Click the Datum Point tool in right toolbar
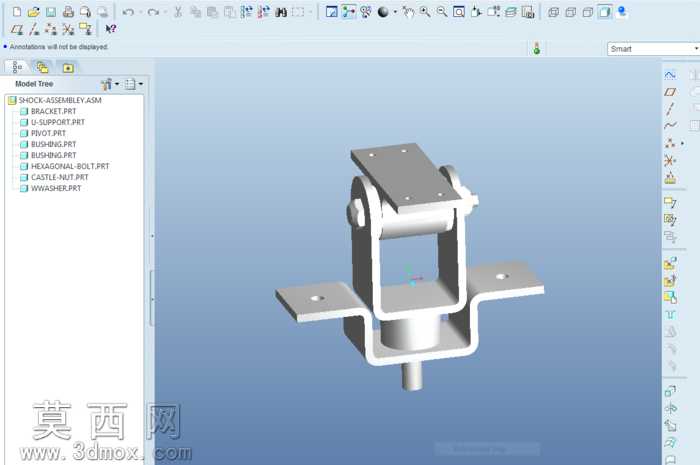700x465 pixels. click(670, 143)
